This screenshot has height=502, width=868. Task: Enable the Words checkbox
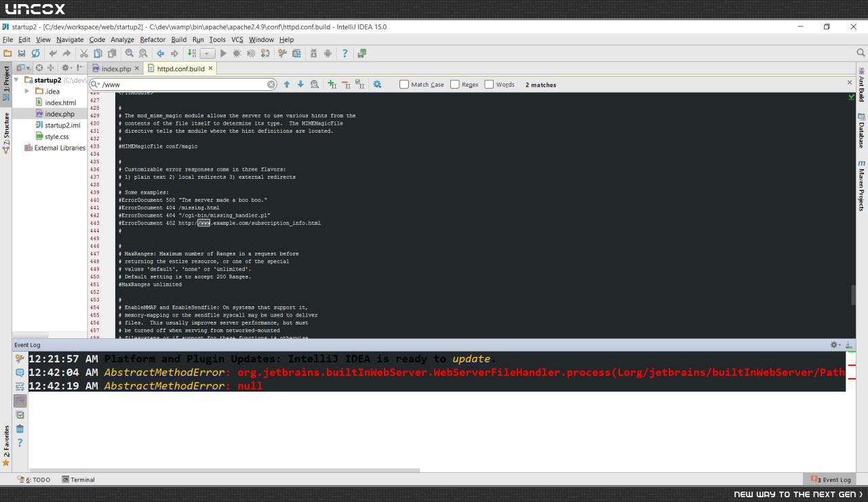[489, 85]
